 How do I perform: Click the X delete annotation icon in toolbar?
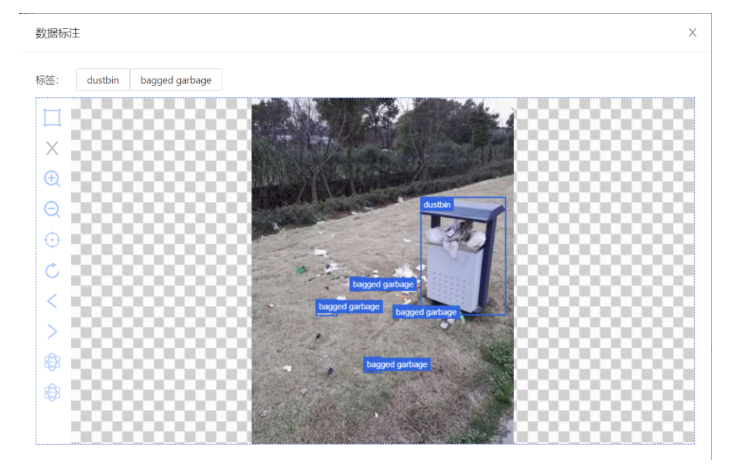(52, 148)
